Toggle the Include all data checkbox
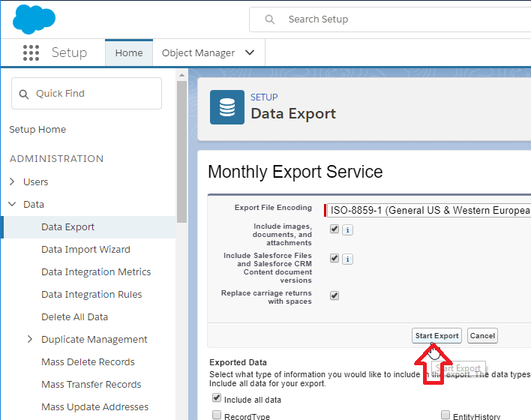This screenshot has width=531, height=420. click(x=217, y=399)
